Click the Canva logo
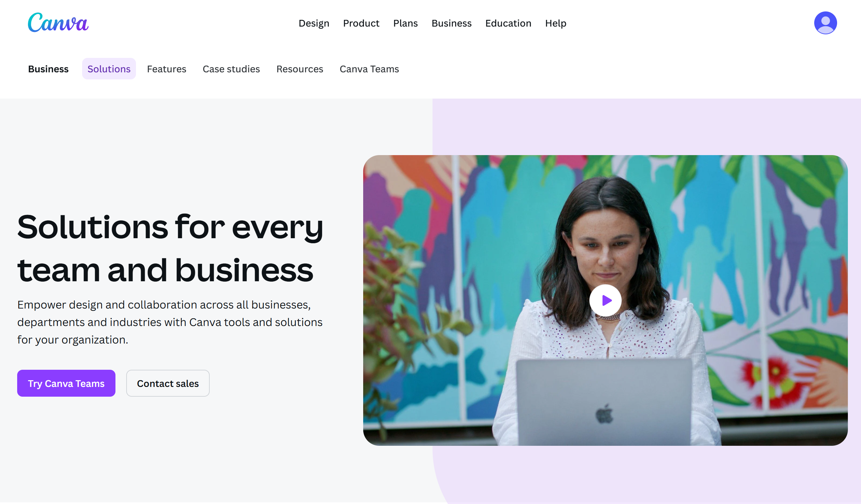Image resolution: width=861 pixels, height=504 pixels. (x=58, y=23)
